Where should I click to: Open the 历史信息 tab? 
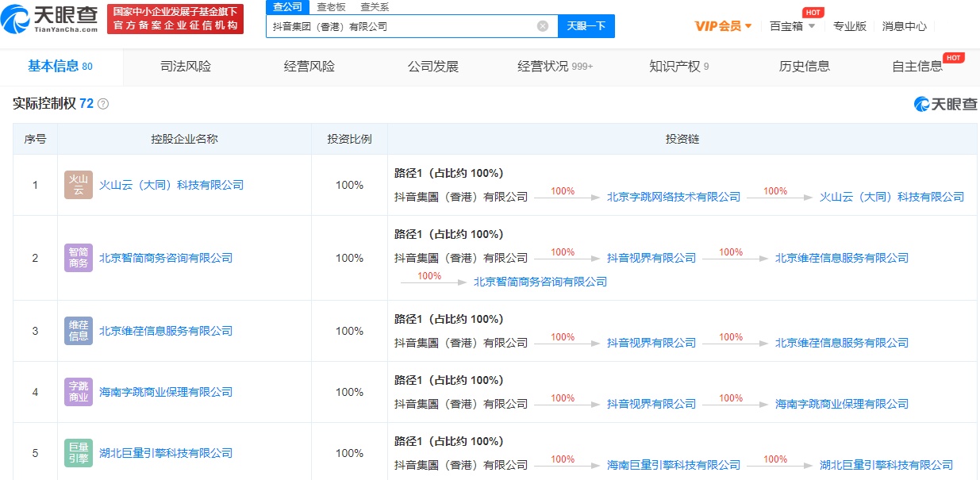[805, 67]
